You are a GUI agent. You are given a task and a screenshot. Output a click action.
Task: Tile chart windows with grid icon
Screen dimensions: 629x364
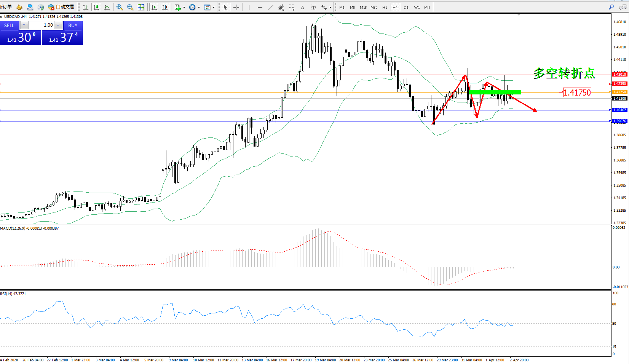(x=141, y=7)
